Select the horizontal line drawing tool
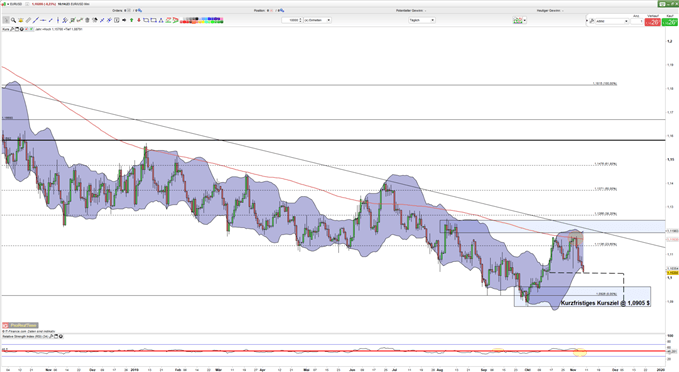Screen dimensions: 679x372 click(43, 20)
